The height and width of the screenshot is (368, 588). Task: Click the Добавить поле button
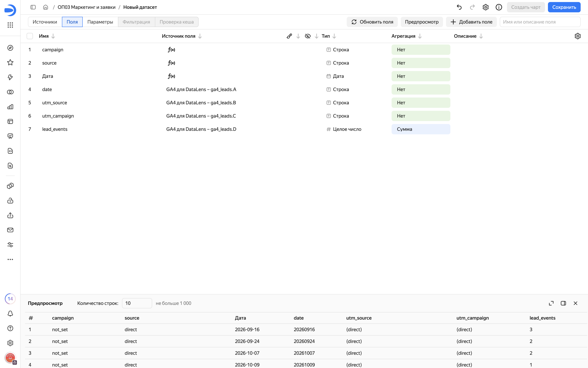pos(471,22)
